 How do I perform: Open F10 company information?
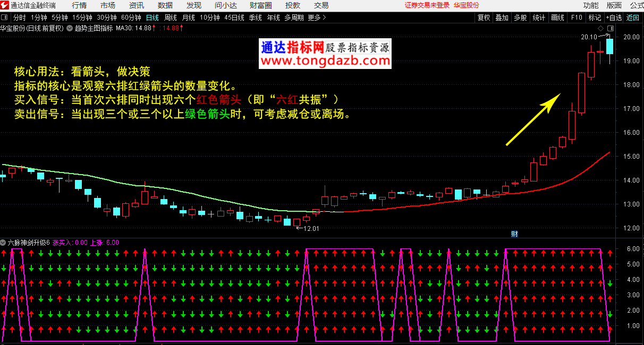[x=577, y=18]
